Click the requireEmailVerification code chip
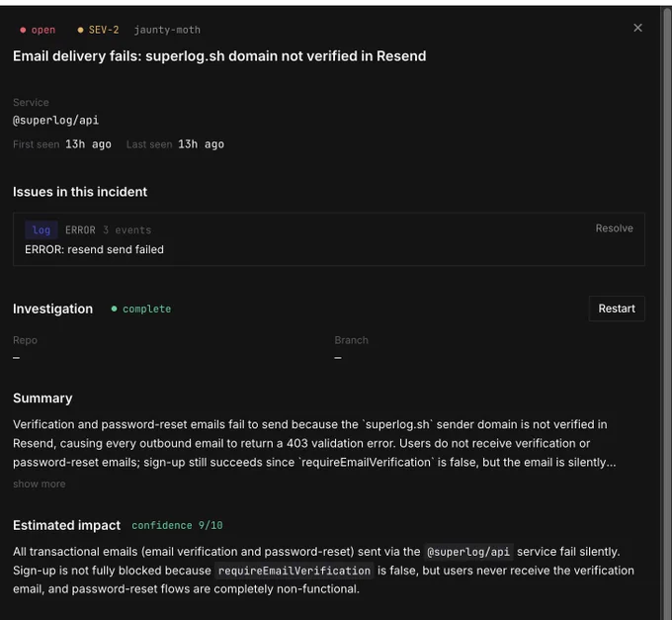672x620 pixels. pos(294,572)
